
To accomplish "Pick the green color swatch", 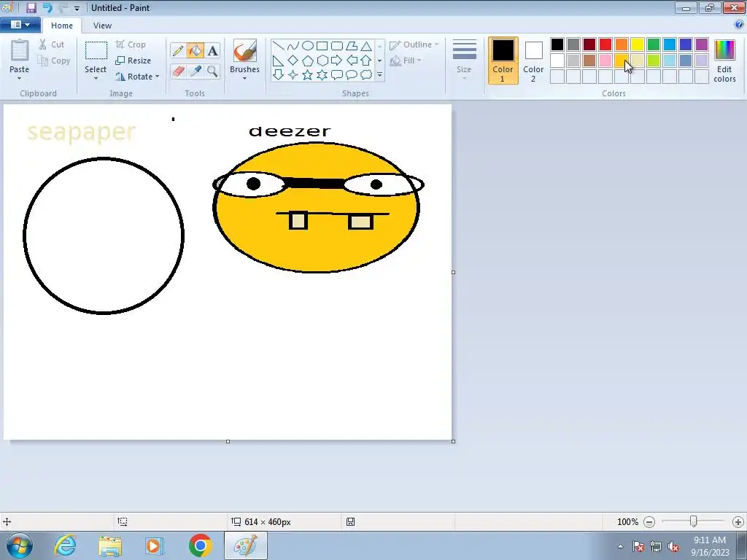I will click(x=654, y=44).
